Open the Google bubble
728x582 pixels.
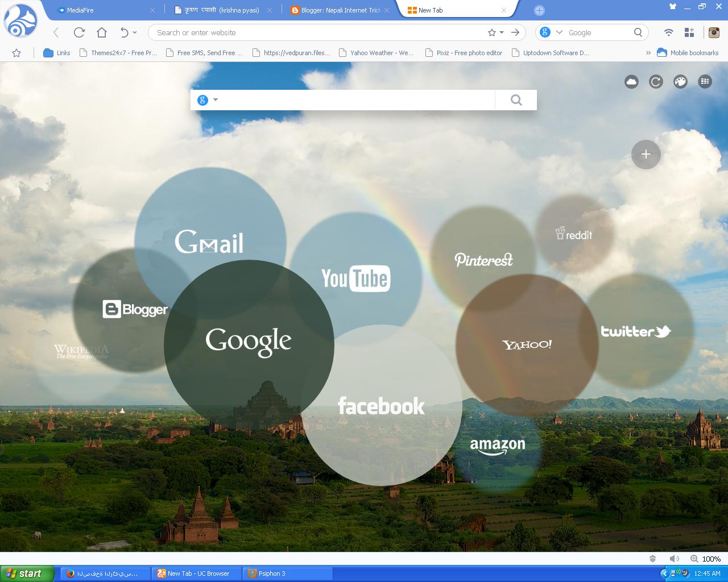point(249,344)
